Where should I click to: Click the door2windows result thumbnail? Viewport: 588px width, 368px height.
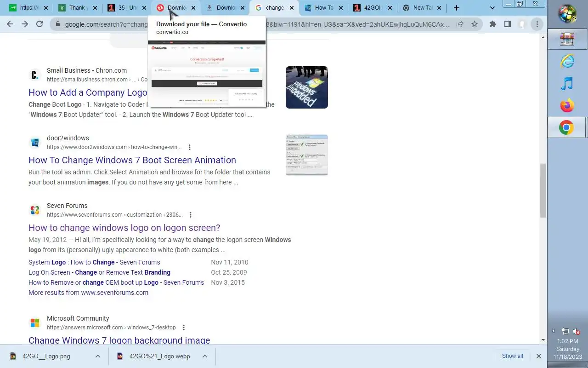click(x=307, y=155)
